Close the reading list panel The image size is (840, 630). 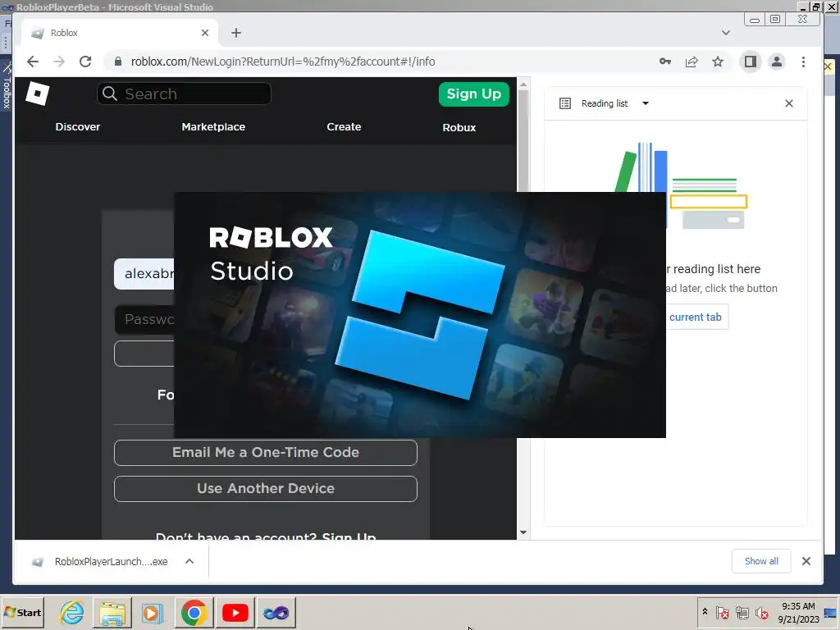(789, 103)
